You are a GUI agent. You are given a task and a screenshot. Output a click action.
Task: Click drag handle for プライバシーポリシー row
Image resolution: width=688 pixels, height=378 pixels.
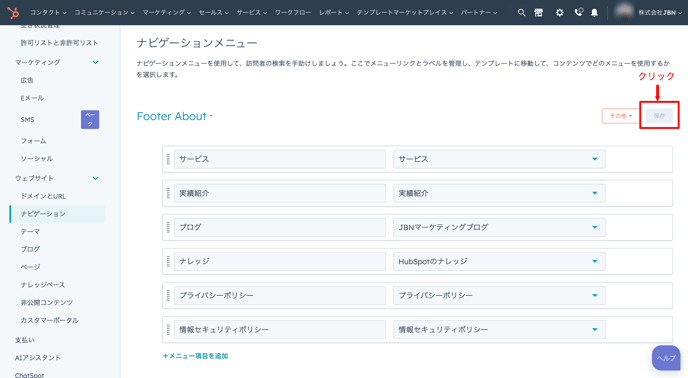[168, 295]
